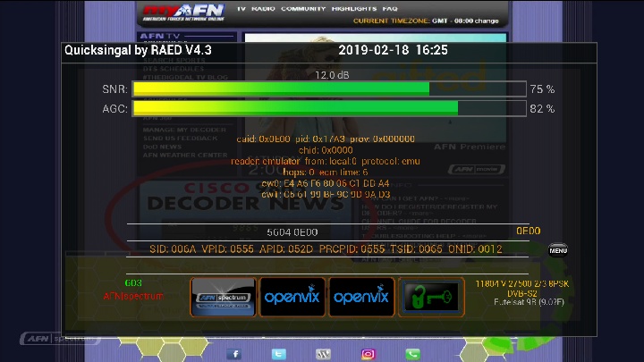Open the Instagram icon at bottom
This screenshot has width=644, height=362.
[x=368, y=354]
